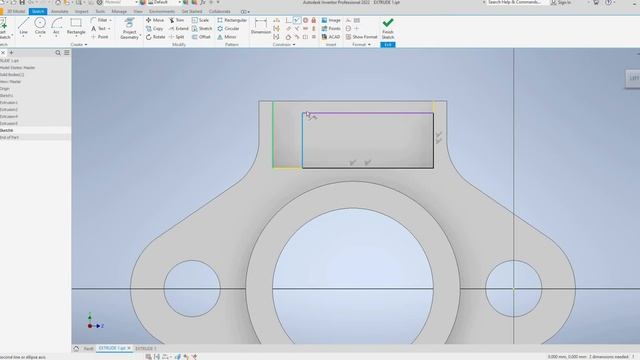The width and height of the screenshot is (640, 360).
Task: Select the Offset tool
Action: 201,37
